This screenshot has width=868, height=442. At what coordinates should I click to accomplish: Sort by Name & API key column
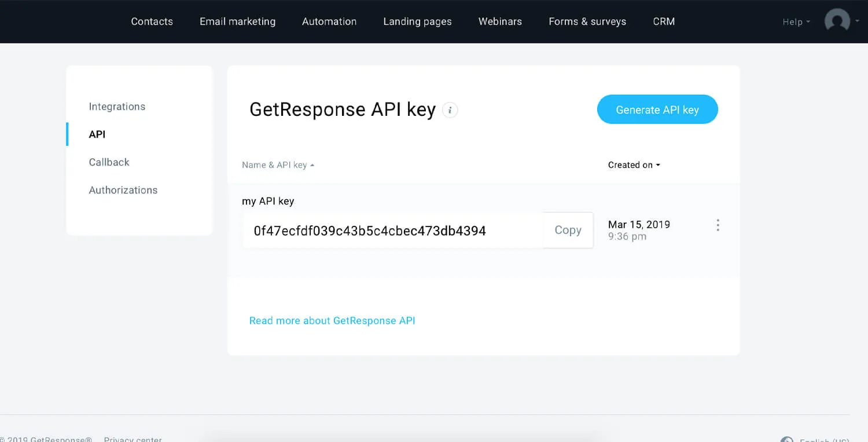tap(278, 165)
